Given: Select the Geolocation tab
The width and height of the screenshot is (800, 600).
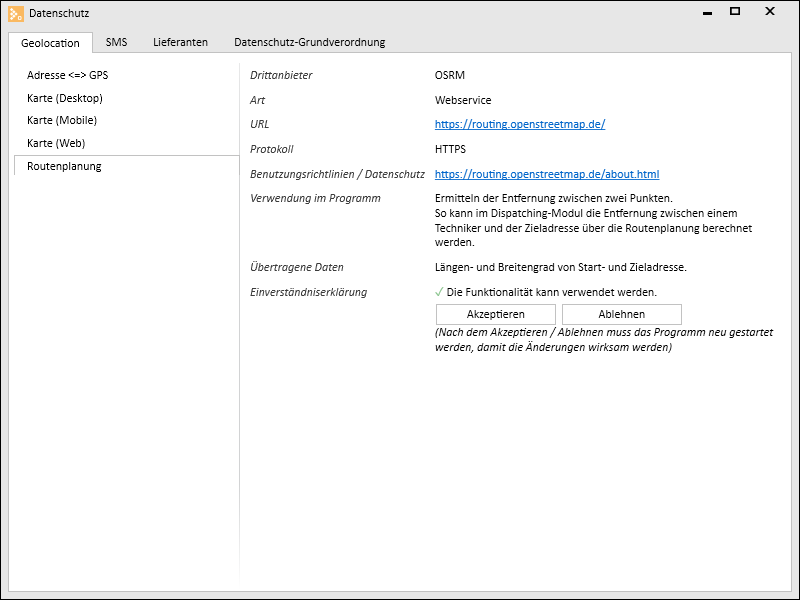Looking at the screenshot, I should [50, 43].
